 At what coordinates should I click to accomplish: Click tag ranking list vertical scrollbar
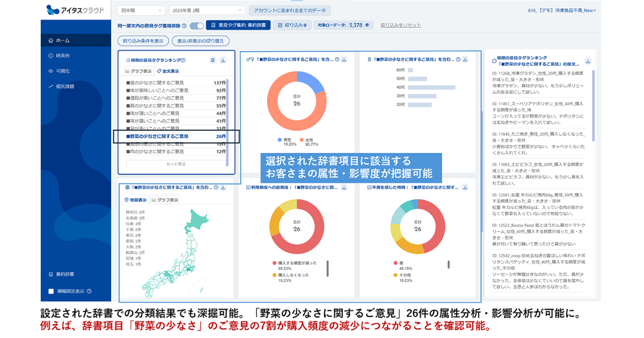point(228,122)
